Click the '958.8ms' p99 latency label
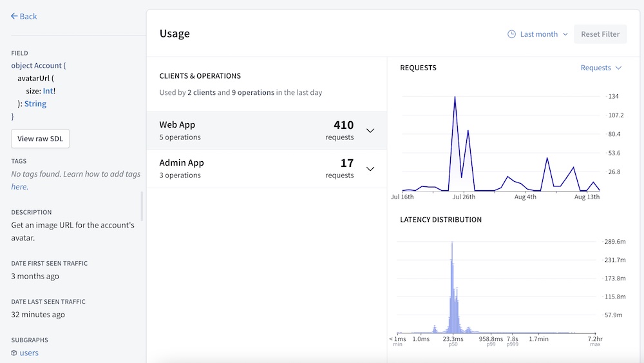The width and height of the screenshot is (644, 363). (491, 338)
